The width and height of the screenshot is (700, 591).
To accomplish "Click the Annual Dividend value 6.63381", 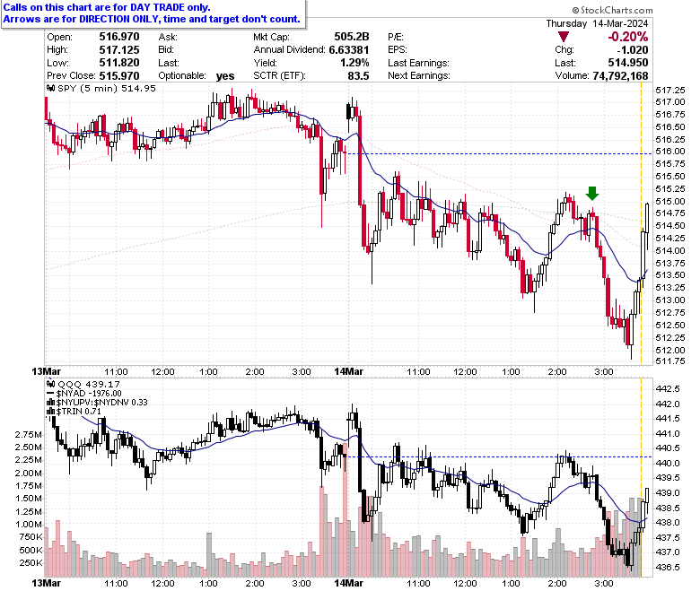I will click(x=349, y=49).
